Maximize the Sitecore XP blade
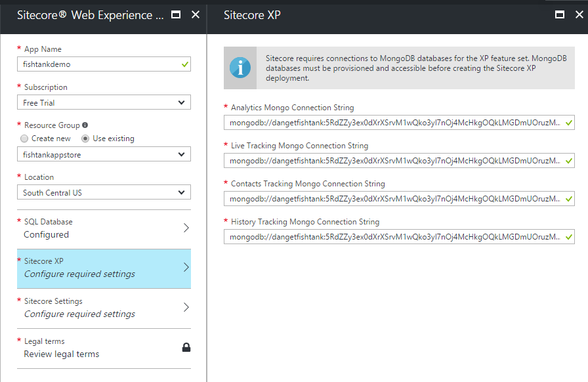Viewport: 588px width, 382px height. point(560,14)
